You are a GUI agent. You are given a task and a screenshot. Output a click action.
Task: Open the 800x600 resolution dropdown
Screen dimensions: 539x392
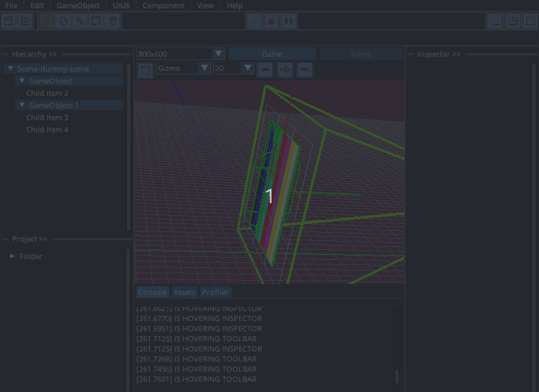(218, 54)
